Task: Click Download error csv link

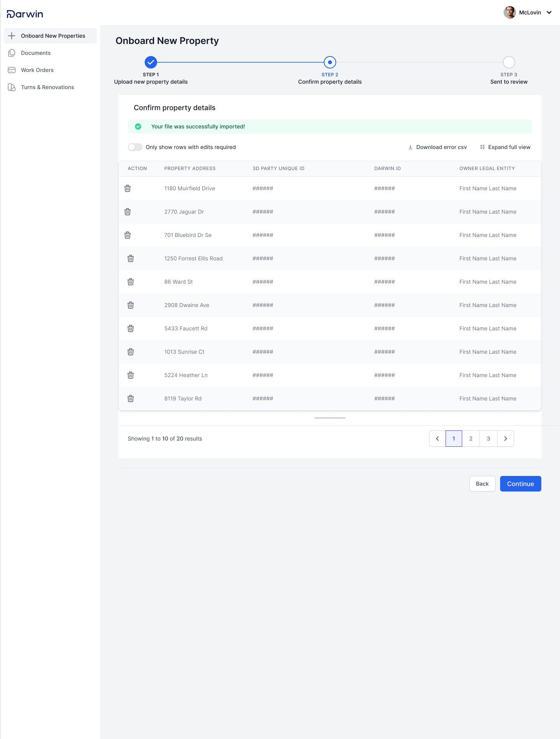Action: pyautogui.click(x=437, y=147)
